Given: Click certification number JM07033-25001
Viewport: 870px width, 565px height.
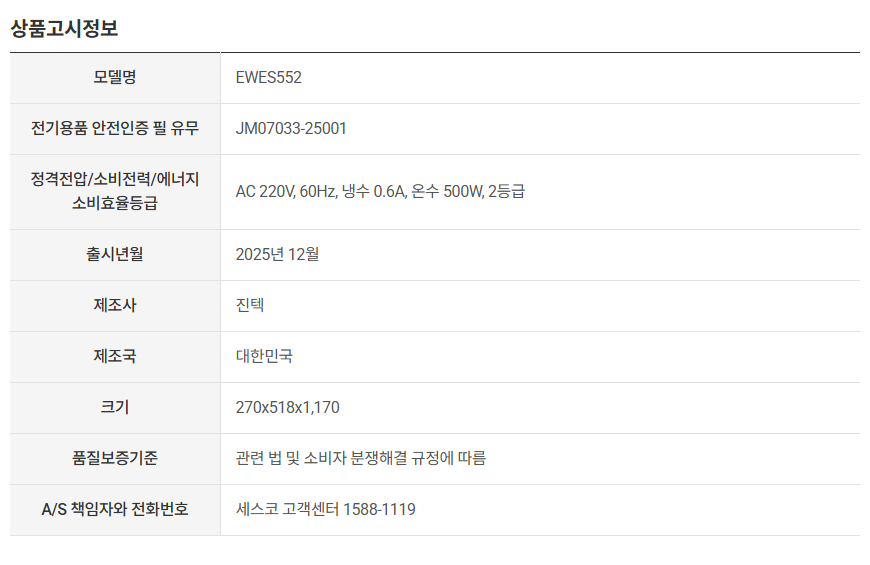Looking at the screenshot, I should pos(291,129).
